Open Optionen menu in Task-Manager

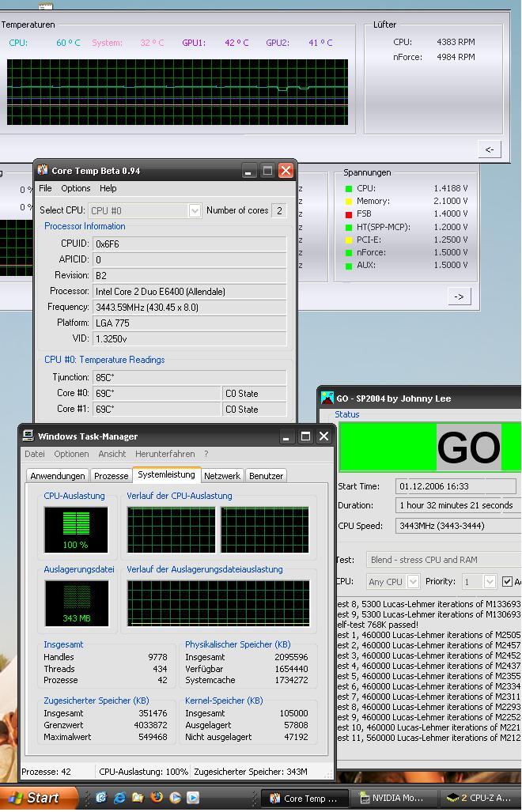pos(71,454)
